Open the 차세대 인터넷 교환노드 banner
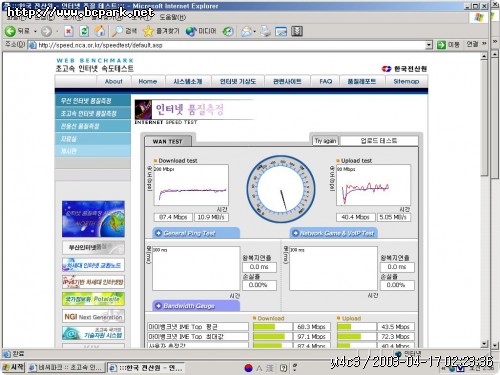 [93, 265]
